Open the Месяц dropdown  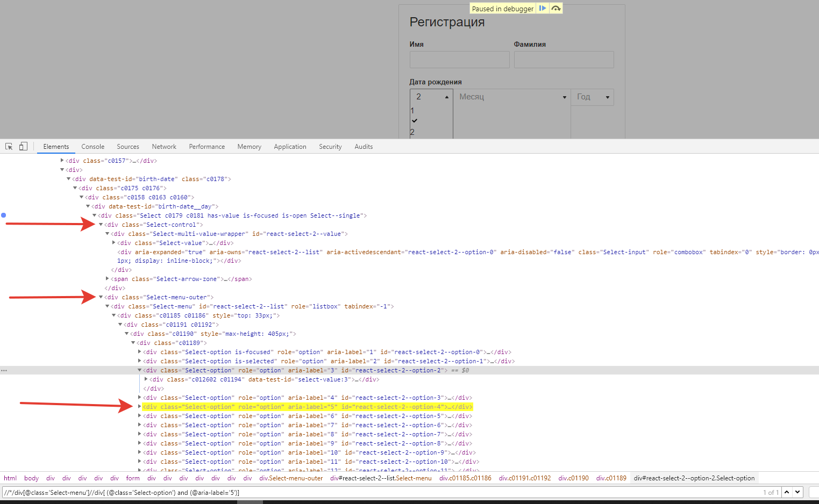pos(511,97)
